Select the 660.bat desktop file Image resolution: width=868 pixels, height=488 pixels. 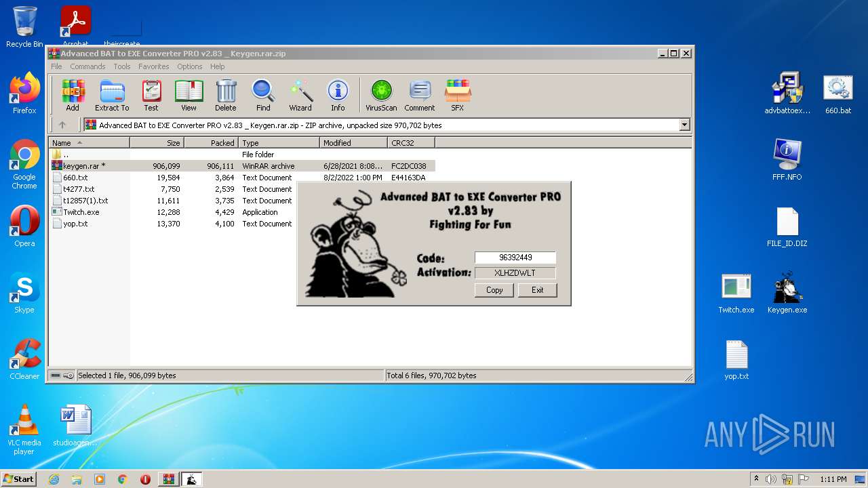pyautogui.click(x=838, y=94)
